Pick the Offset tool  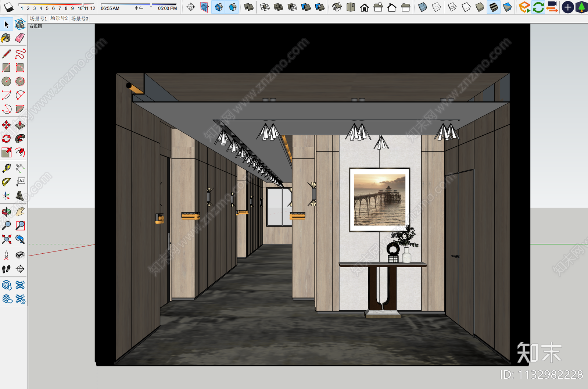pyautogui.click(x=20, y=152)
